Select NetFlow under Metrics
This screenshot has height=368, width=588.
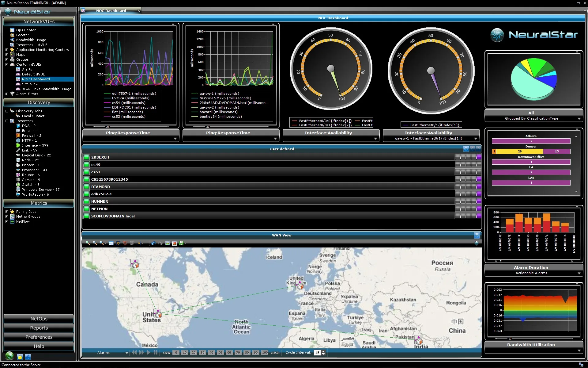click(x=23, y=221)
